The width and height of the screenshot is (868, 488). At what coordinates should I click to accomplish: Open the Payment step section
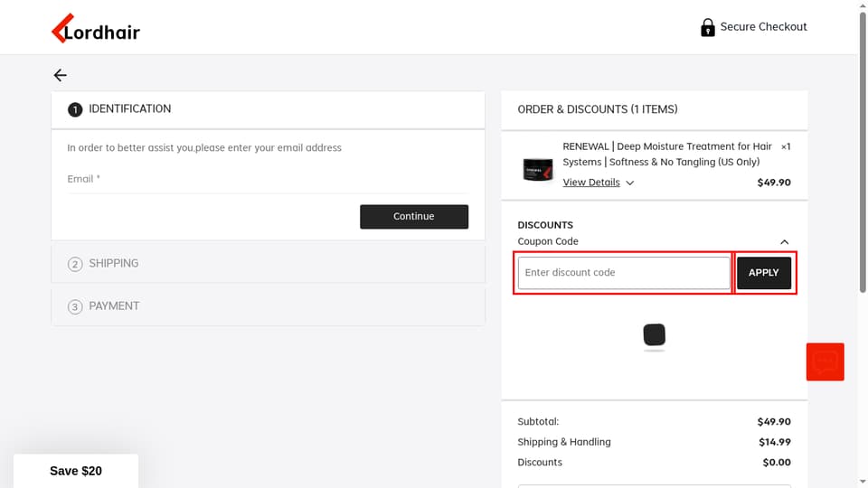click(x=268, y=306)
